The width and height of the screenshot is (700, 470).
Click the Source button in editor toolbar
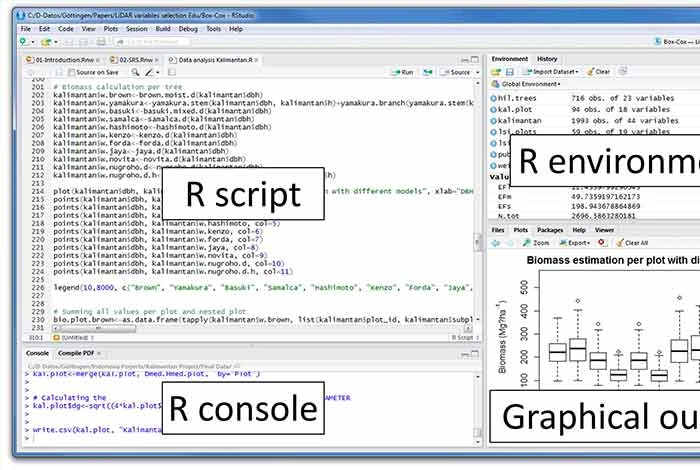[x=457, y=72]
